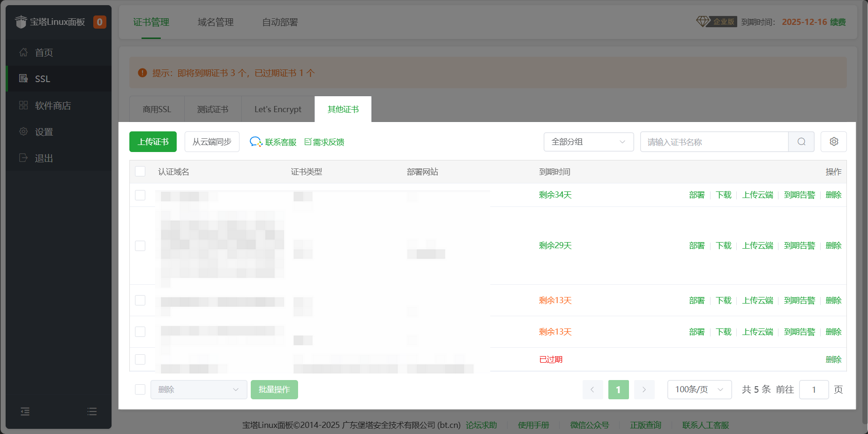Select the expired certificate row checkbox
868x434 pixels.
click(140, 359)
